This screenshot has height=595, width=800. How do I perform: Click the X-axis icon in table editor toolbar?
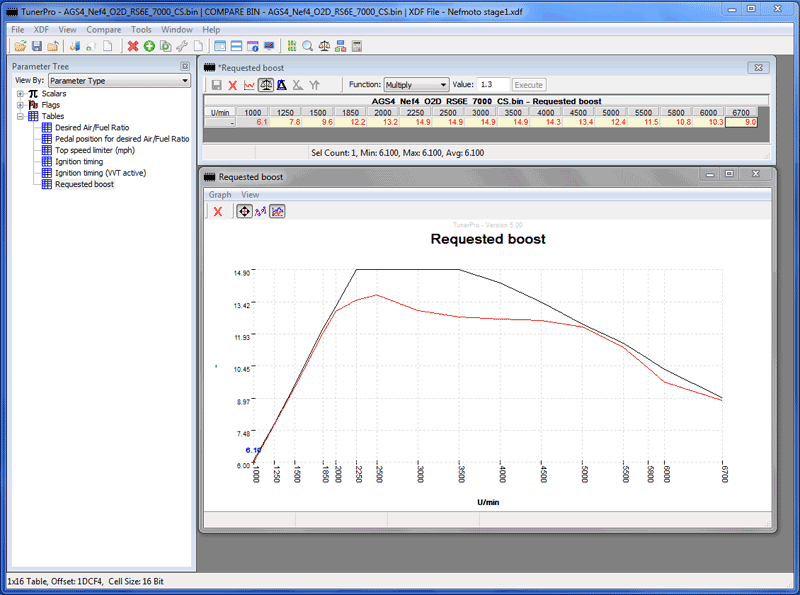coord(298,85)
